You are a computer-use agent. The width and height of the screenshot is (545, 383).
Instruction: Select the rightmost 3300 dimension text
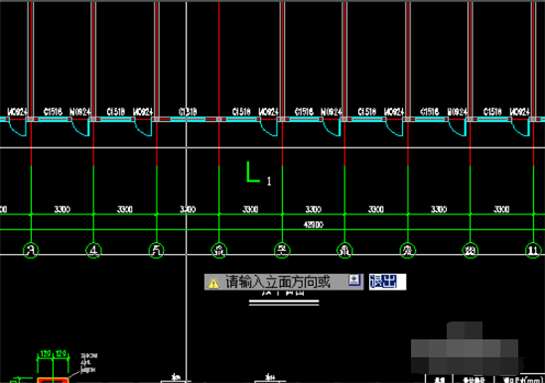coord(502,209)
